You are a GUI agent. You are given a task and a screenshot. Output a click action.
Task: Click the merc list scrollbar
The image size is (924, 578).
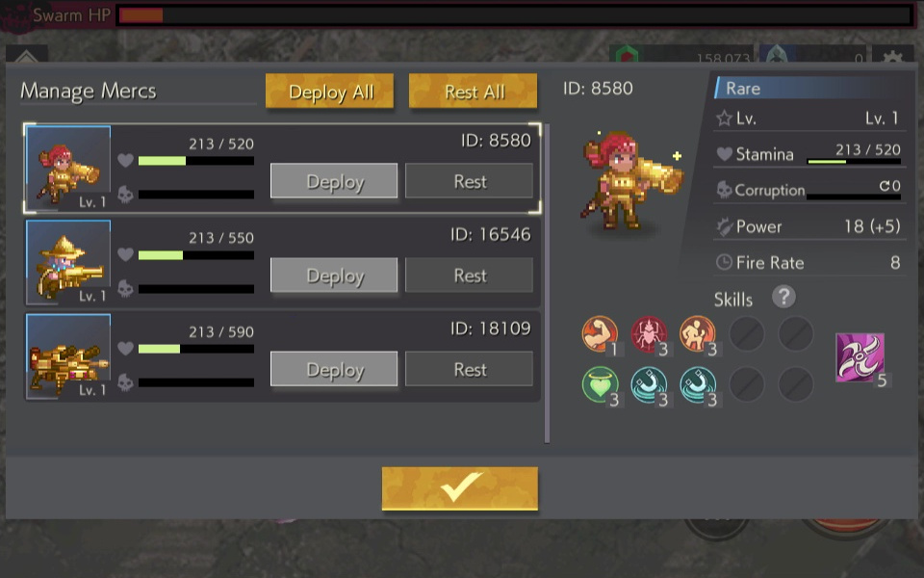(547, 283)
